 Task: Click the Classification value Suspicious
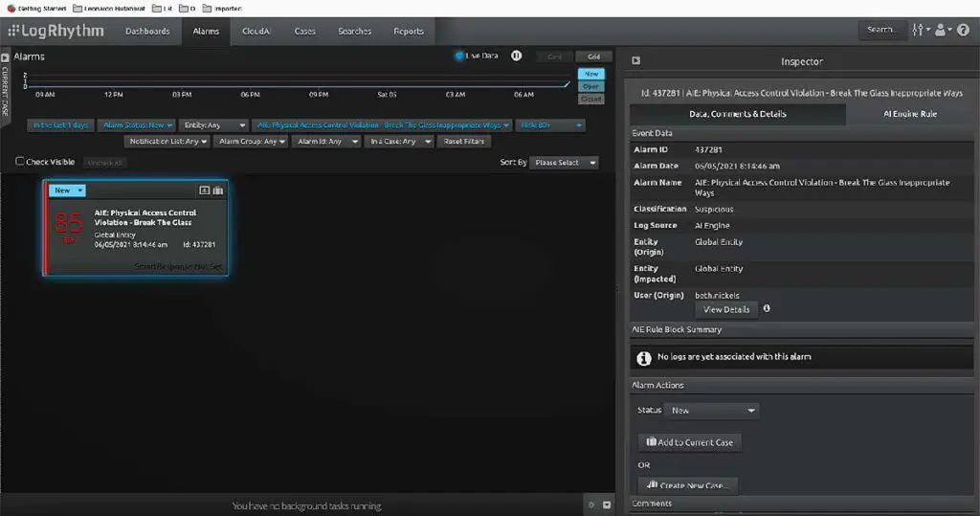click(714, 209)
